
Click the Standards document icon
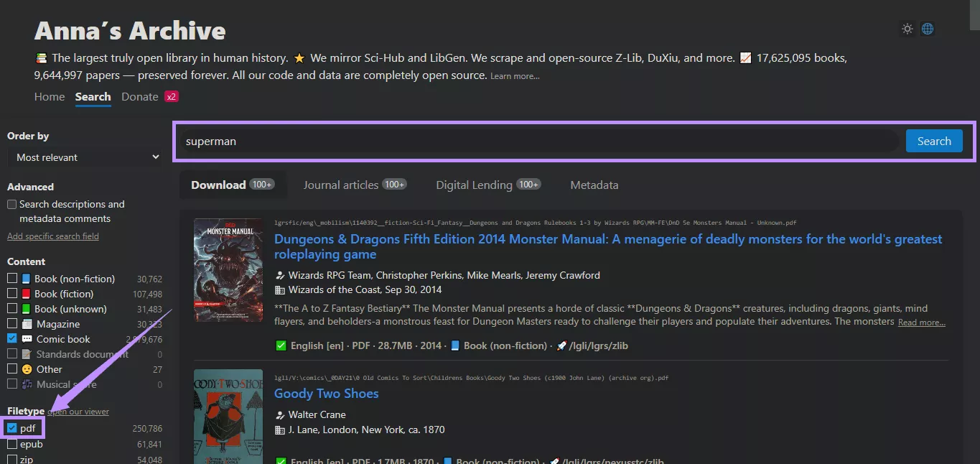(25, 353)
